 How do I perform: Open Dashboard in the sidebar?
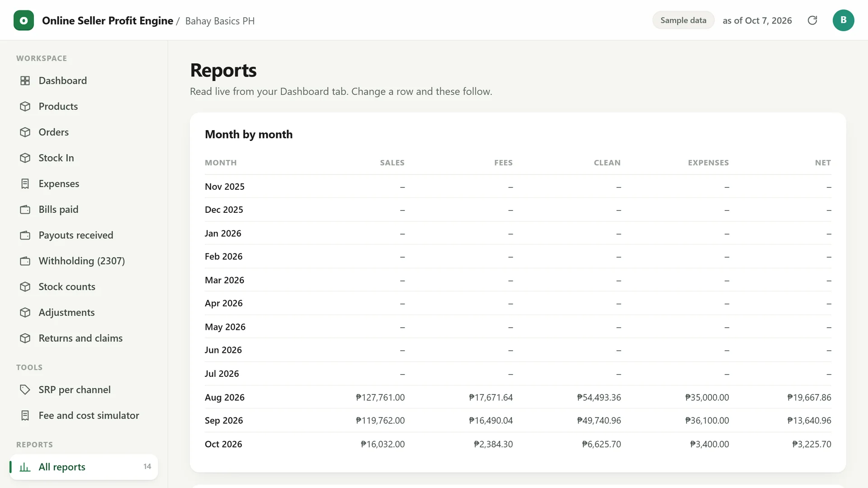[84, 80]
